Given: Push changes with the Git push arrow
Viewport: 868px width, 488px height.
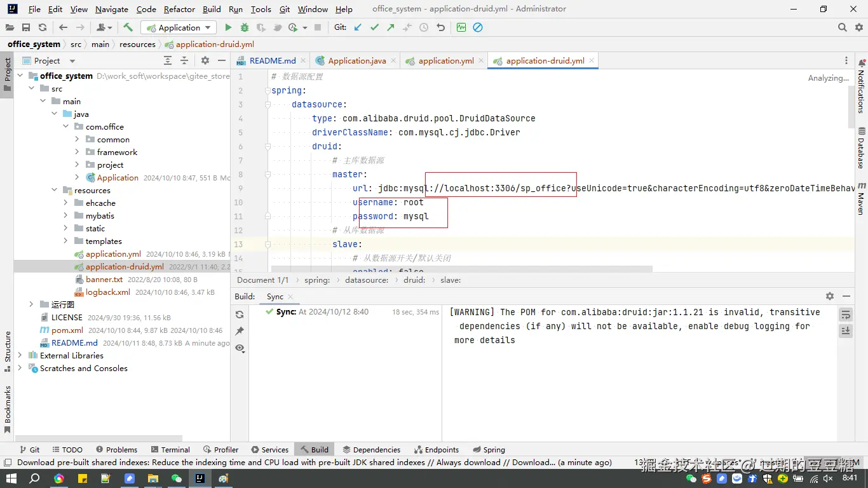Looking at the screenshot, I should 391,27.
